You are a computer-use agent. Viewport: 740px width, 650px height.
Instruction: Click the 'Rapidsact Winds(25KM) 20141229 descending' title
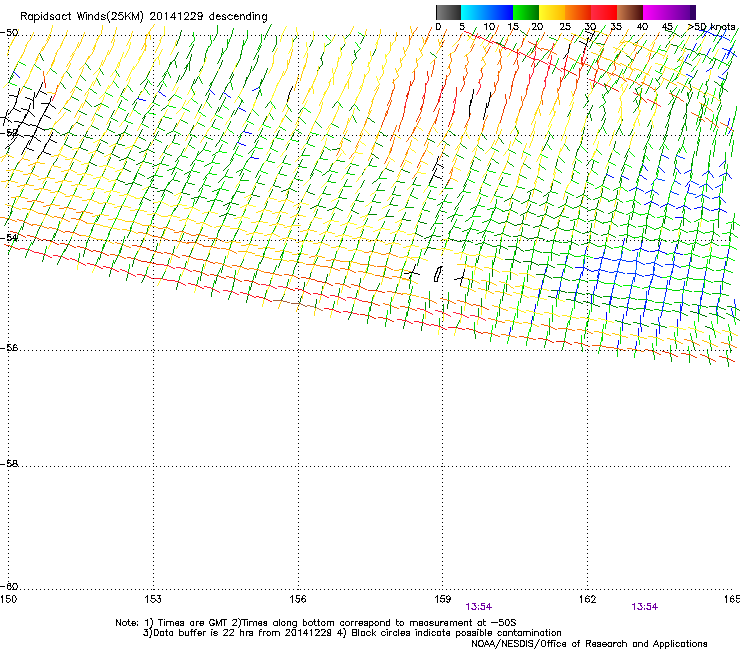(x=143, y=17)
